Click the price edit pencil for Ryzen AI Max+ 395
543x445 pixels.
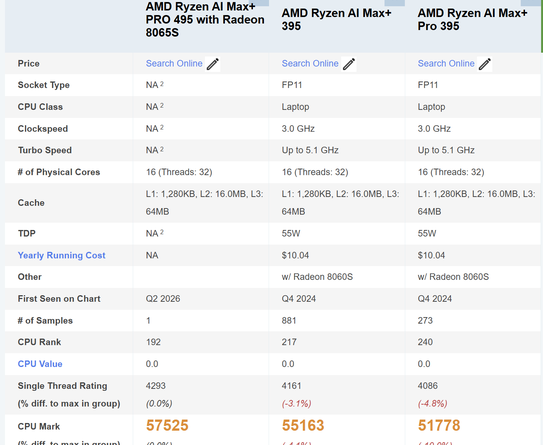(x=349, y=64)
